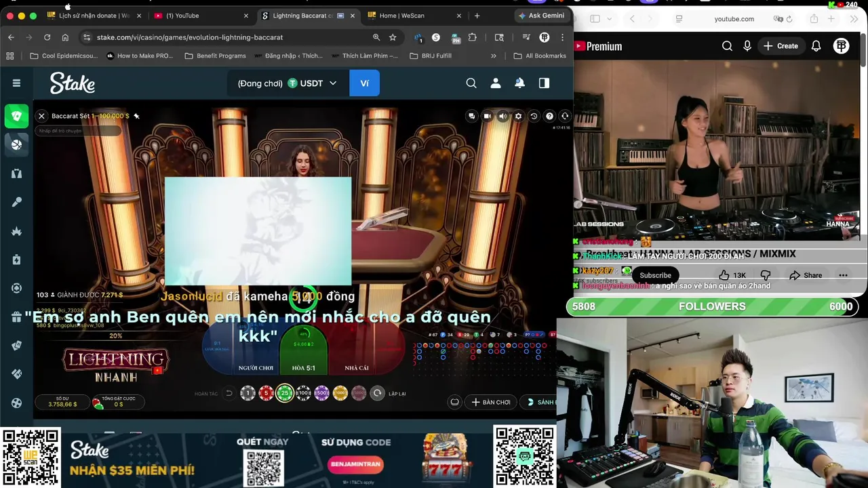Open the YouTube account avatar
868x488 pixels.
click(842, 46)
